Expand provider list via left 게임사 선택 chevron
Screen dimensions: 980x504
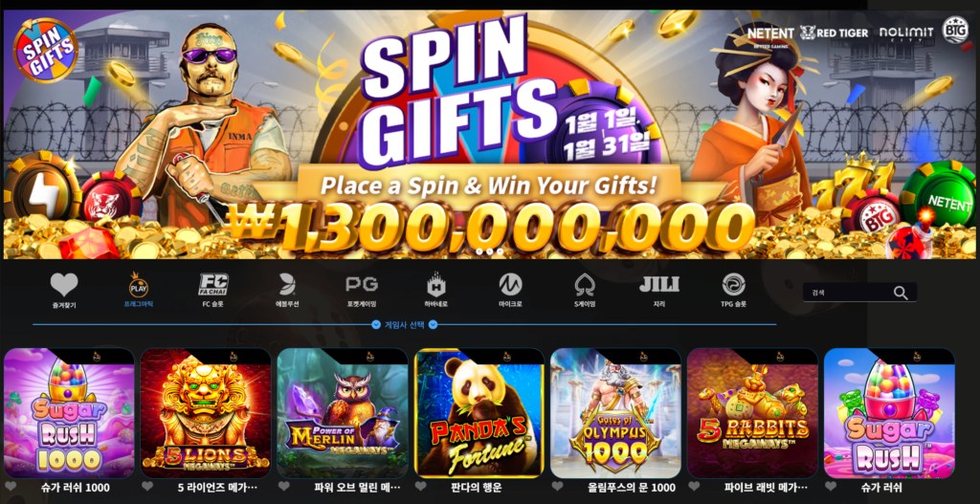point(375,325)
